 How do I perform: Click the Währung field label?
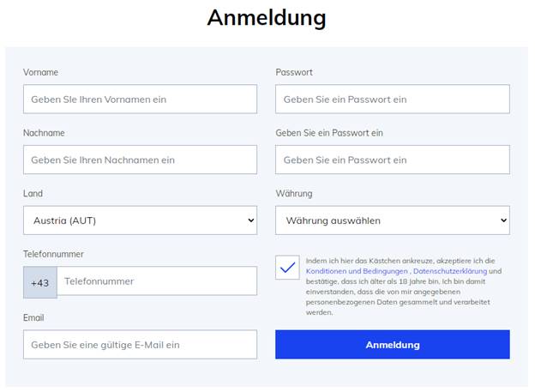tap(294, 194)
